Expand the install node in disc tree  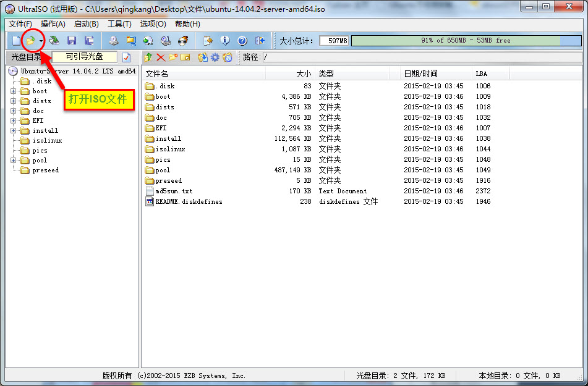click(x=14, y=130)
